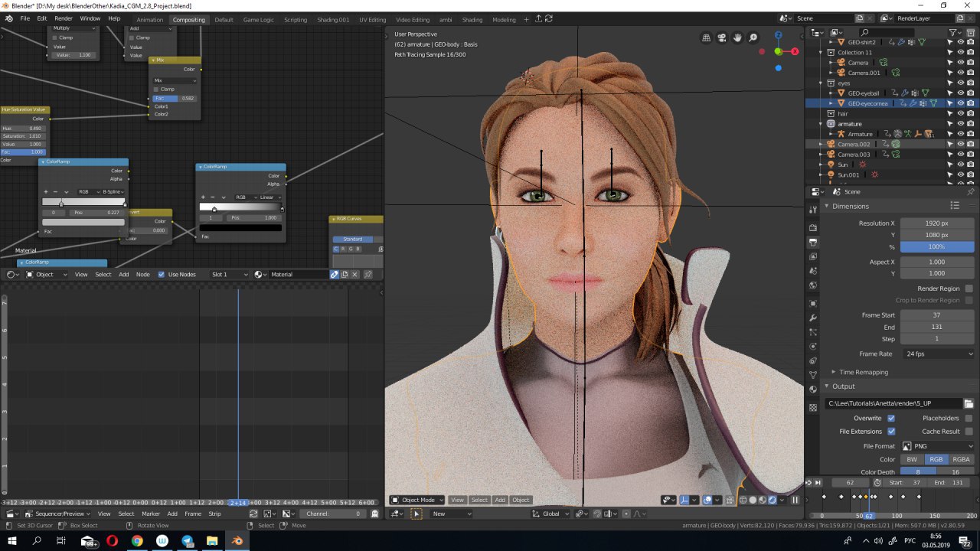
Task: Open File Format PNG dropdown
Action: tap(937, 446)
